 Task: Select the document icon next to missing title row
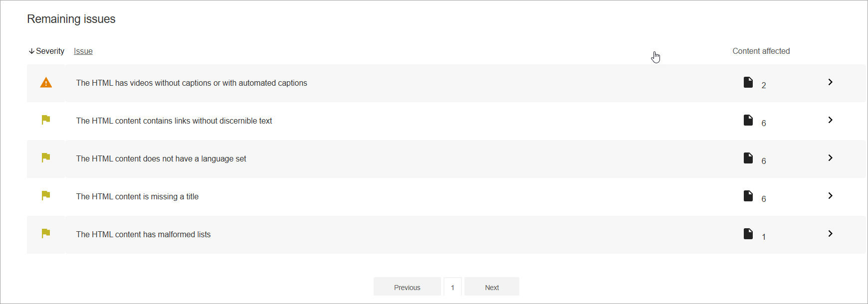[x=748, y=196]
